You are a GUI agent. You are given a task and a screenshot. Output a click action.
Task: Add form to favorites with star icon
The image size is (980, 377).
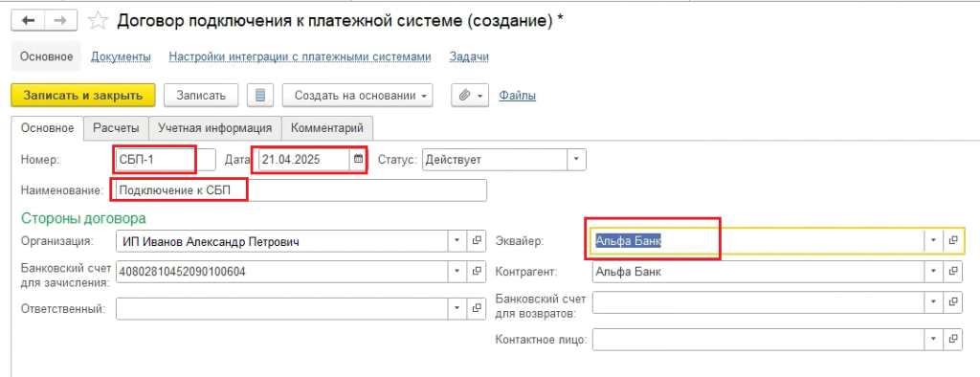pyautogui.click(x=98, y=21)
